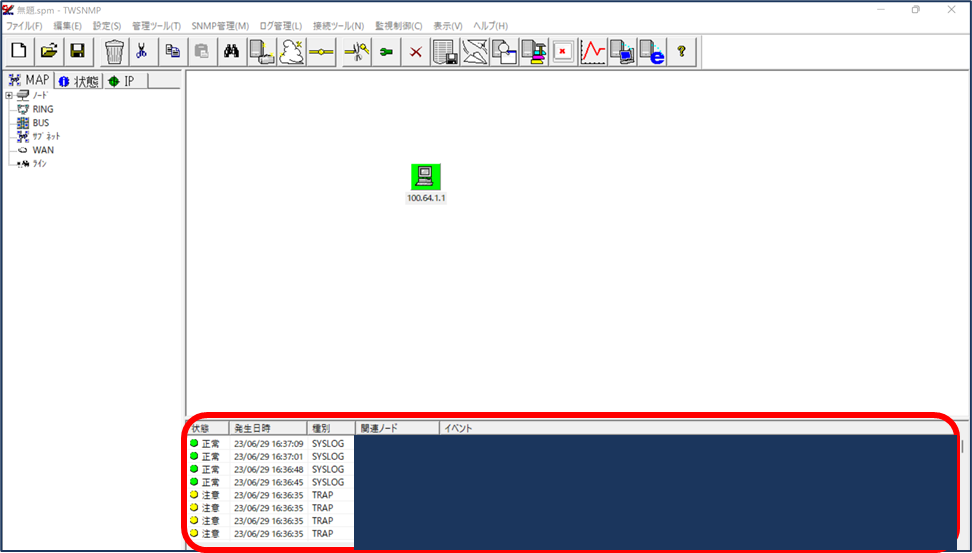Image resolution: width=972 pixels, height=553 pixels.
Task: Click the cut line scissors icon
Action: tap(356, 51)
